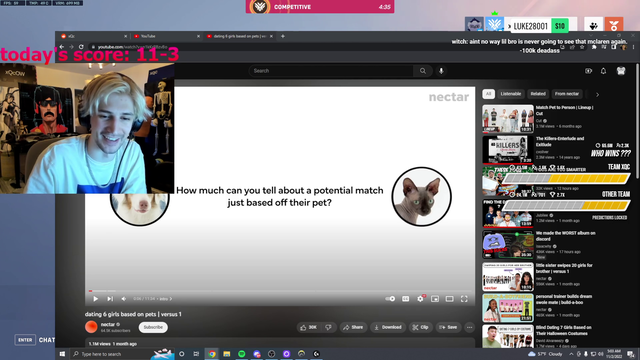The height and width of the screenshot is (360, 640).
Task: Open File Explorer from the taskbar
Action: coord(227,354)
